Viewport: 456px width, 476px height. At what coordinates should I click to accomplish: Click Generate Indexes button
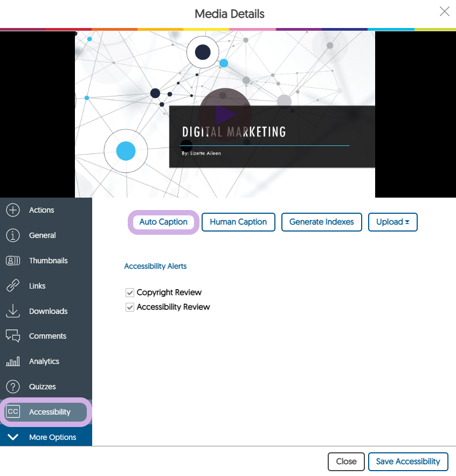[x=321, y=222]
